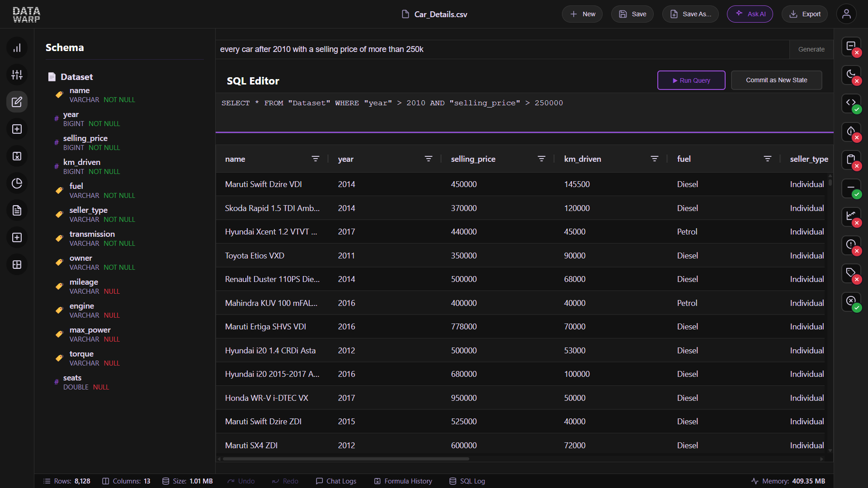Open the filters panel in left sidebar
This screenshot has height=488, width=868.
click(x=17, y=75)
